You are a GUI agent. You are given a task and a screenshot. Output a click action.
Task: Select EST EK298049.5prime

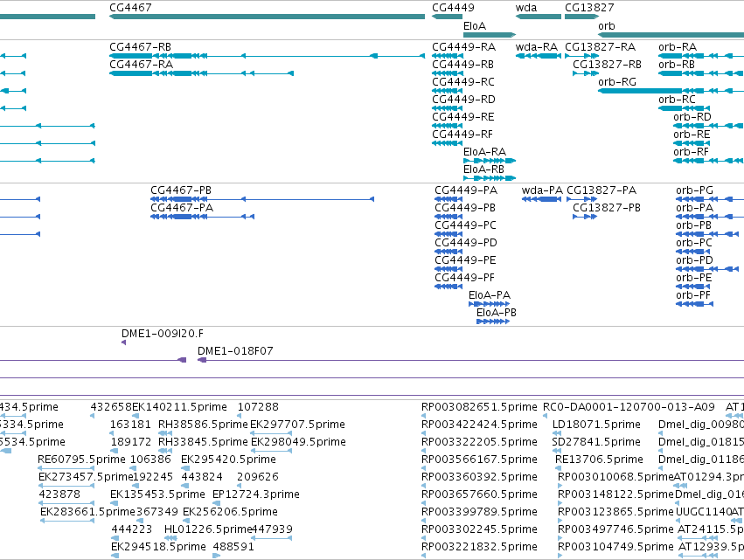pos(271,451)
